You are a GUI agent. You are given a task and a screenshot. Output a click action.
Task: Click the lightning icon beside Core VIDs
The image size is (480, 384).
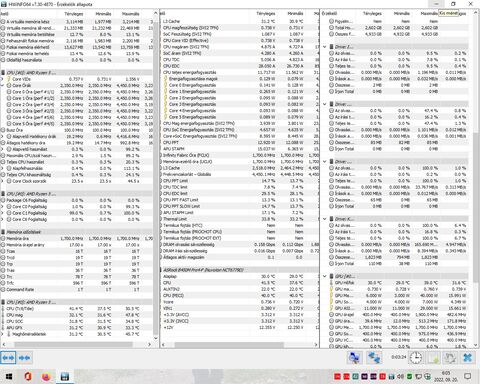coord(9,79)
